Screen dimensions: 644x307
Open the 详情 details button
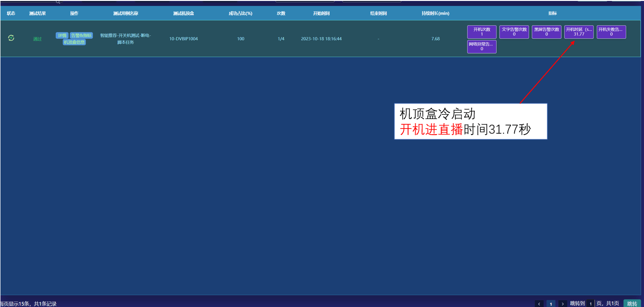(x=62, y=35)
